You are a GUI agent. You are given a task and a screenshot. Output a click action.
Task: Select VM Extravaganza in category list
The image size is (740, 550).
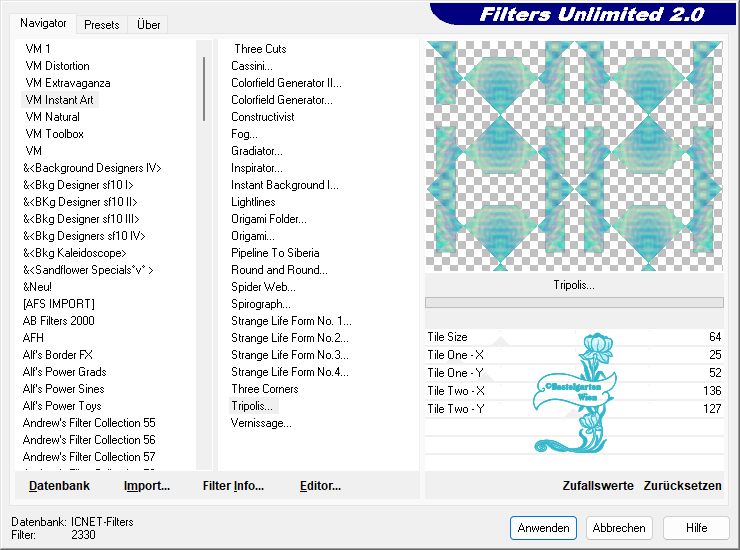click(68, 83)
